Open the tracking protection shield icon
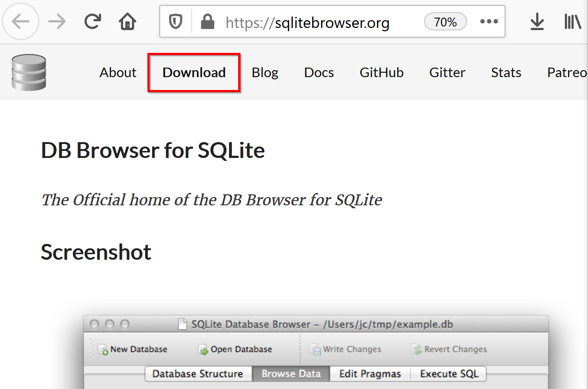The image size is (588, 389). tap(176, 21)
